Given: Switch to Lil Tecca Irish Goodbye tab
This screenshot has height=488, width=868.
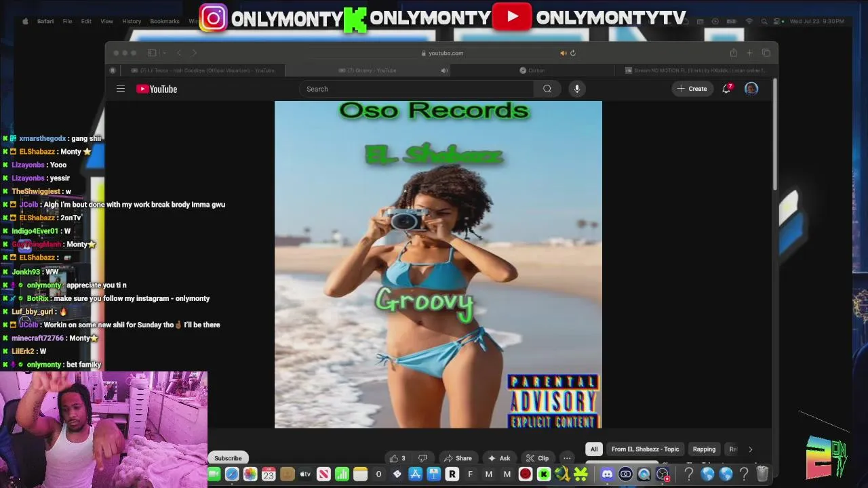Looking at the screenshot, I should 203,70.
